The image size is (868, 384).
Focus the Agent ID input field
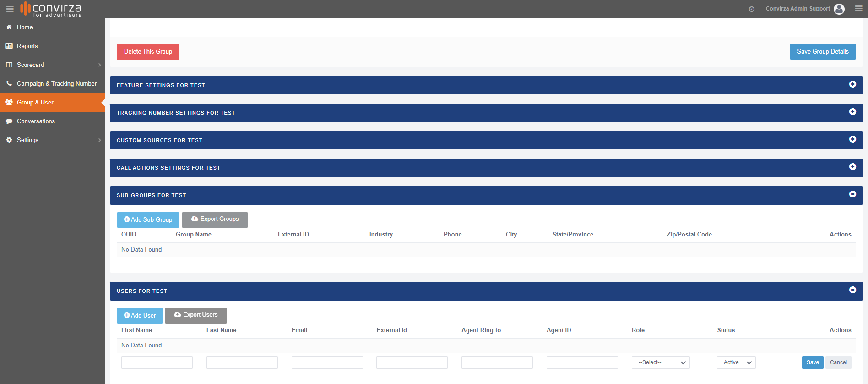click(x=582, y=362)
